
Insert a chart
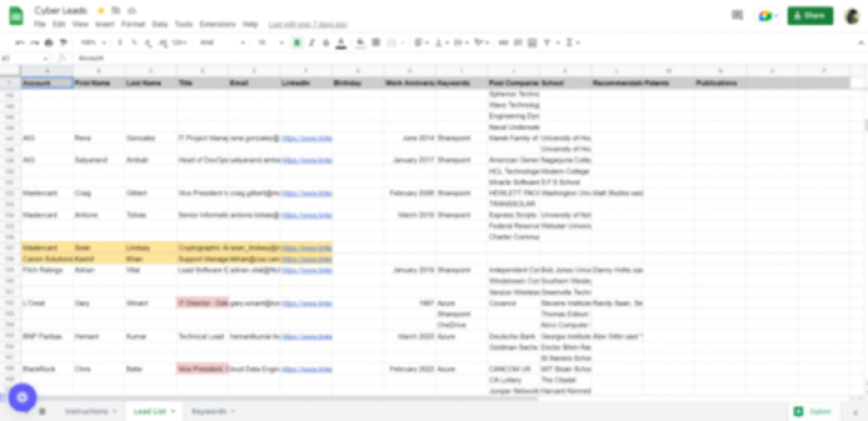point(532,43)
